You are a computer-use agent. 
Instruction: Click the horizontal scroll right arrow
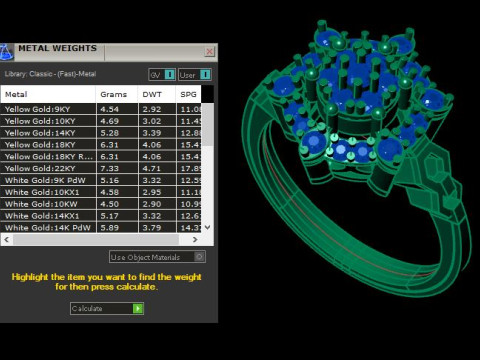click(x=195, y=239)
